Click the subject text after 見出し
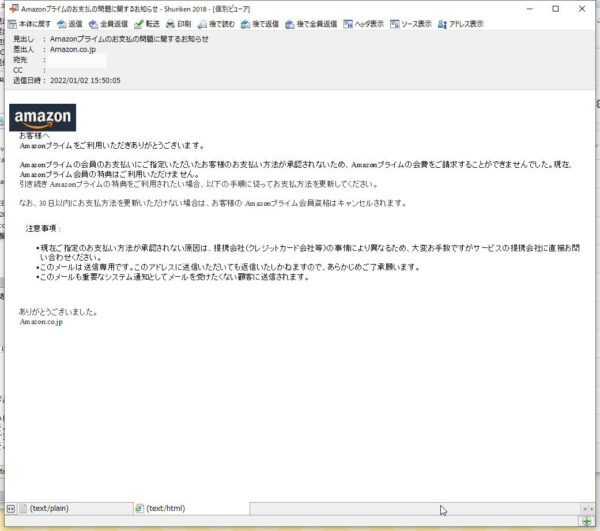600x531 pixels. coord(129,39)
